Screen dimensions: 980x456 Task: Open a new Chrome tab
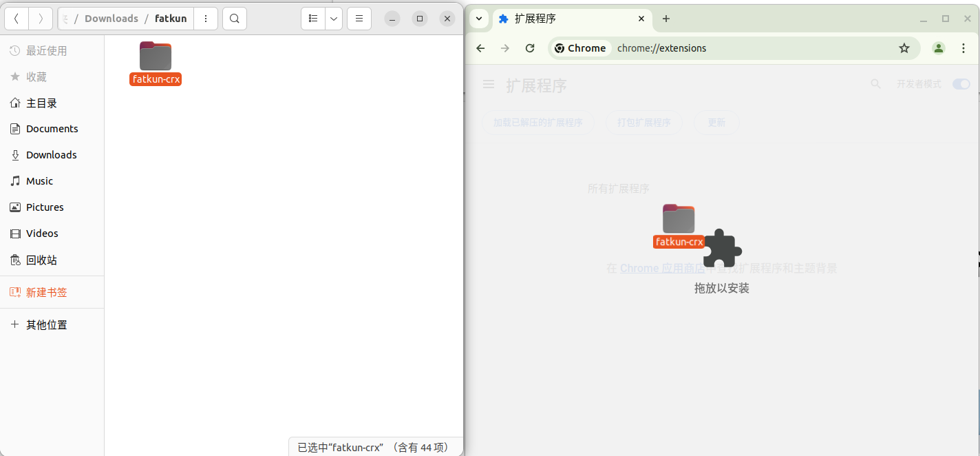tap(665, 19)
